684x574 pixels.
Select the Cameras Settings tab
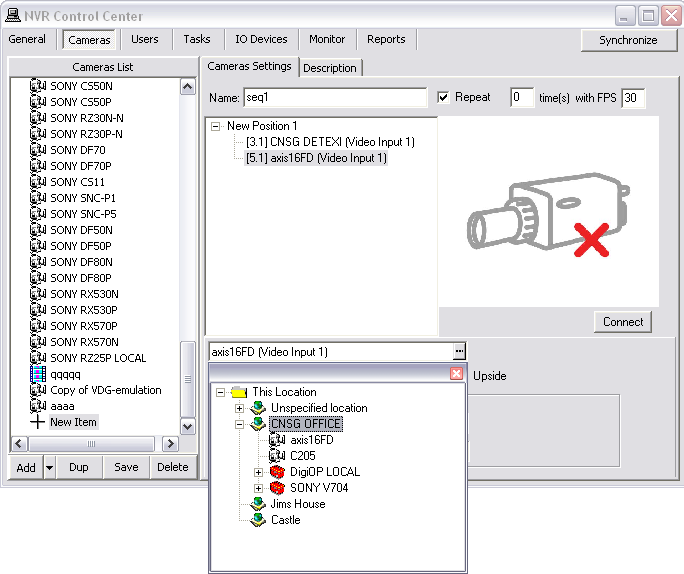[250, 66]
